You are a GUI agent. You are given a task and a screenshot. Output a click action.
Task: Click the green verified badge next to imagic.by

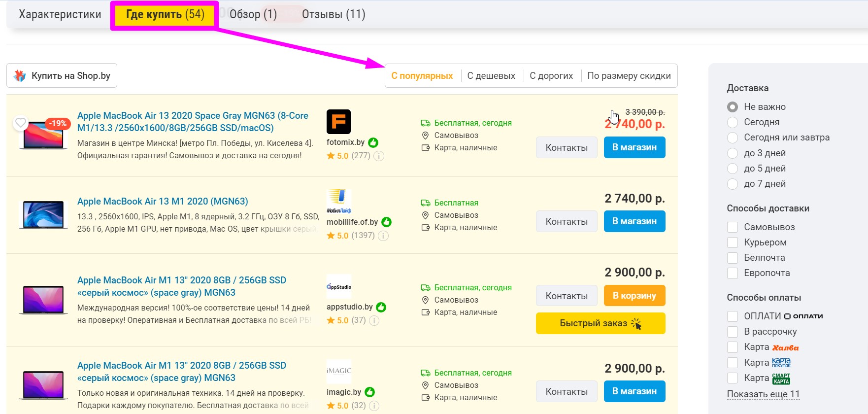[370, 392]
